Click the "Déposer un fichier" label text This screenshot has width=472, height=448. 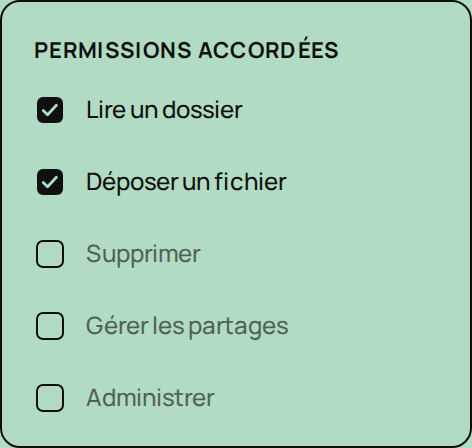[x=186, y=183]
